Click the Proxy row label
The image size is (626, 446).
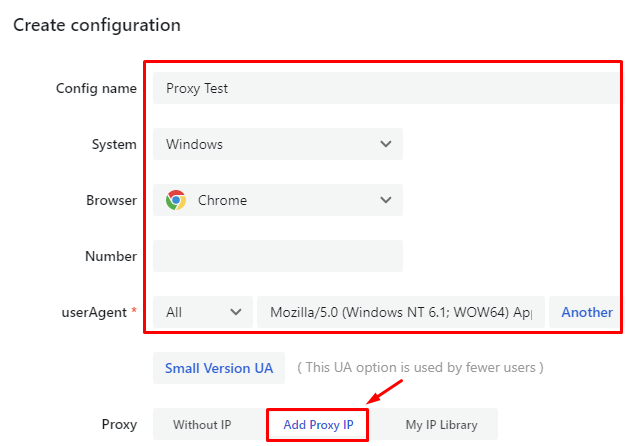pos(119,424)
